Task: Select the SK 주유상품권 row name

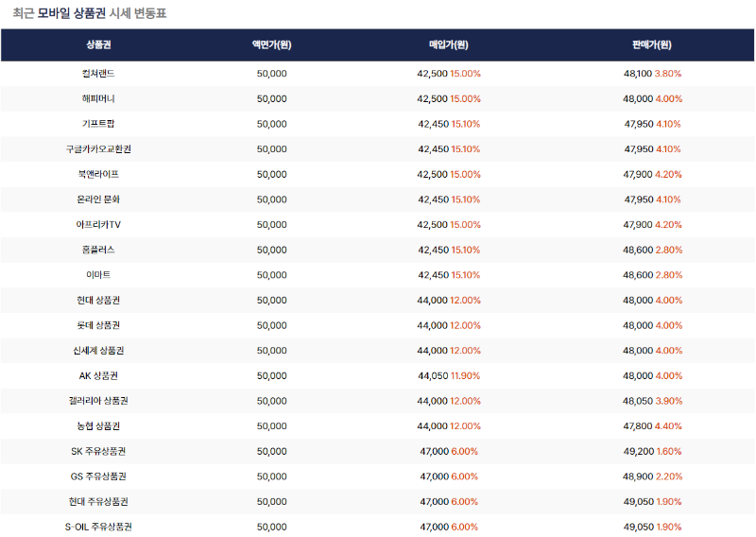Action: tap(98, 451)
